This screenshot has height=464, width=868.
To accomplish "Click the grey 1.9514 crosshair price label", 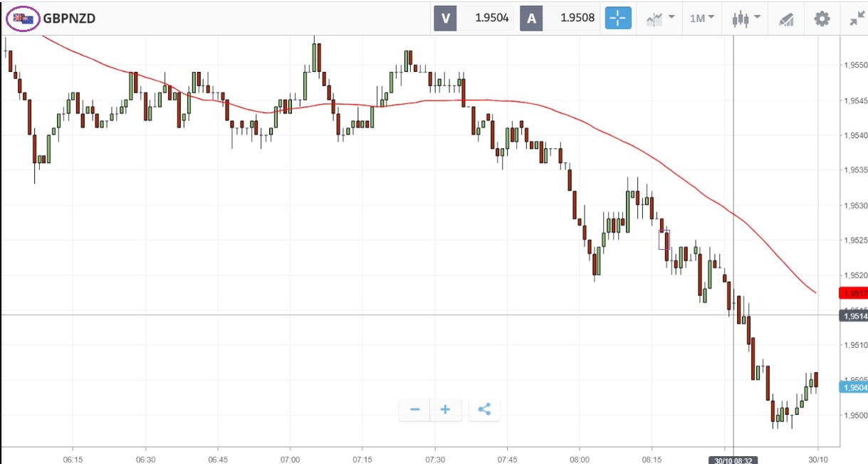I will (854, 316).
